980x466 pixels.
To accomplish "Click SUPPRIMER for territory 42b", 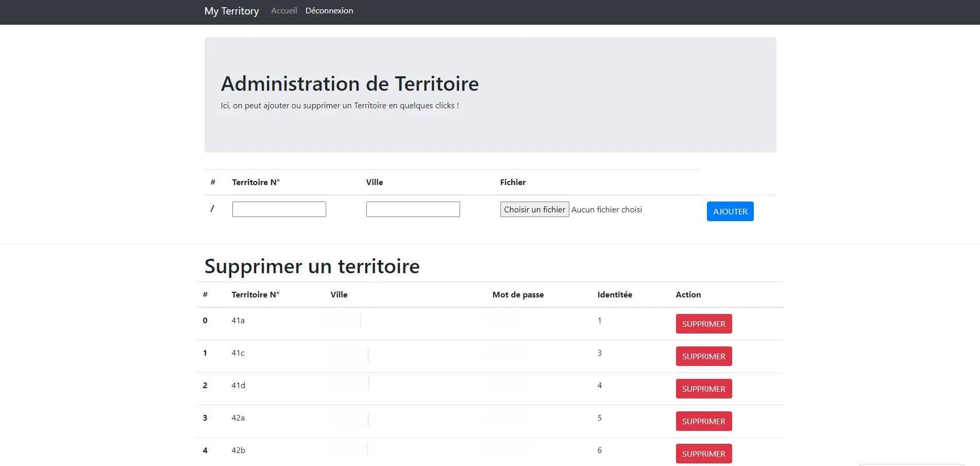I will pos(703,454).
